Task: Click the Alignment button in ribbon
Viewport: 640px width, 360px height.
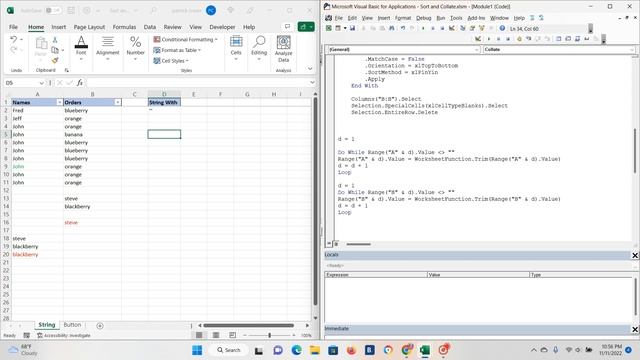Action: [108, 48]
